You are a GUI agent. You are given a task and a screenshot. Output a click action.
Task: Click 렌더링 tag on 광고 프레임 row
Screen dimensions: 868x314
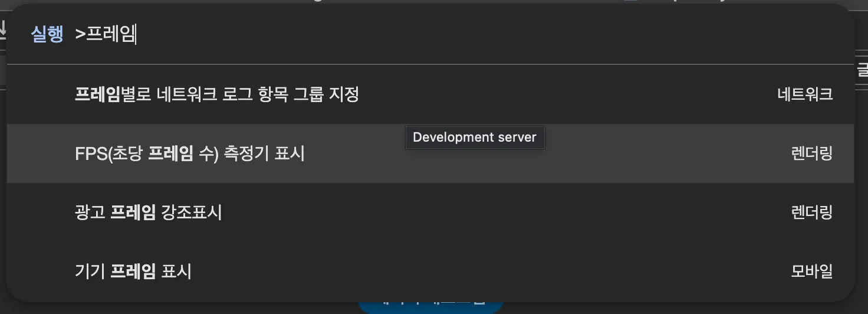(811, 212)
